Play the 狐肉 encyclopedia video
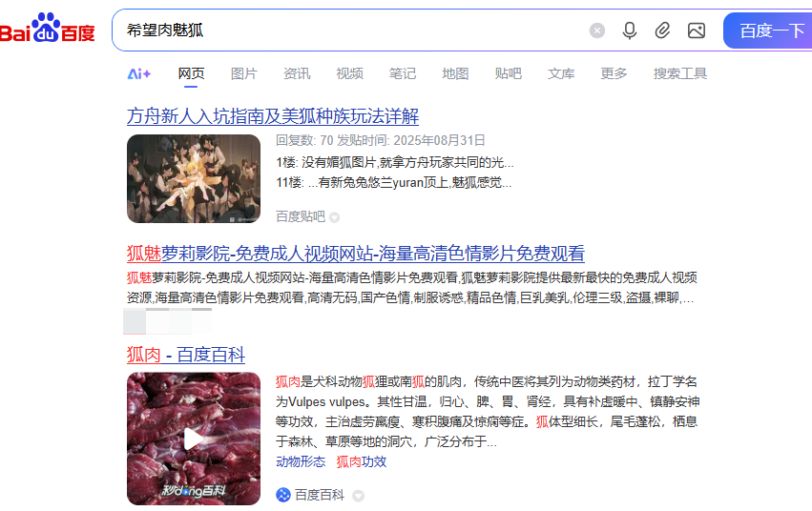This screenshot has height=511, width=812. (194, 439)
